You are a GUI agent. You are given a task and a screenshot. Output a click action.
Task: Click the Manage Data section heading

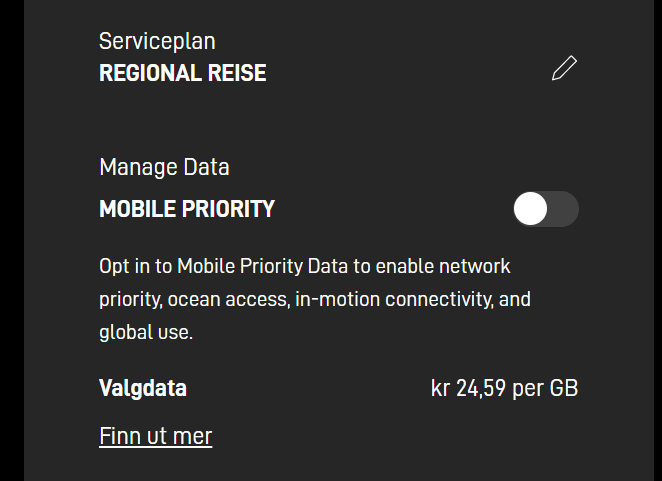(x=164, y=167)
